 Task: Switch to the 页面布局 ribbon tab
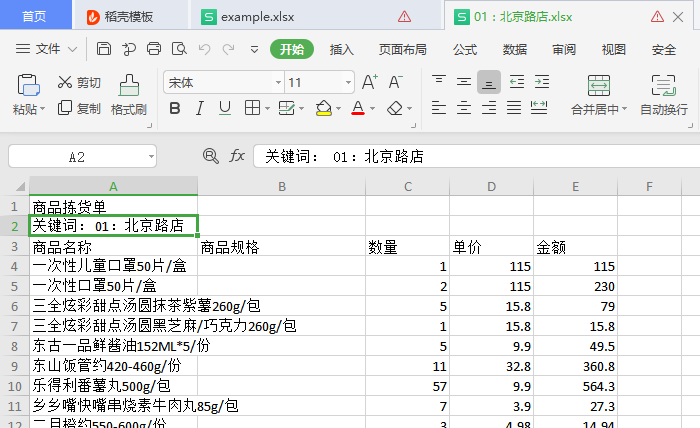tap(403, 50)
